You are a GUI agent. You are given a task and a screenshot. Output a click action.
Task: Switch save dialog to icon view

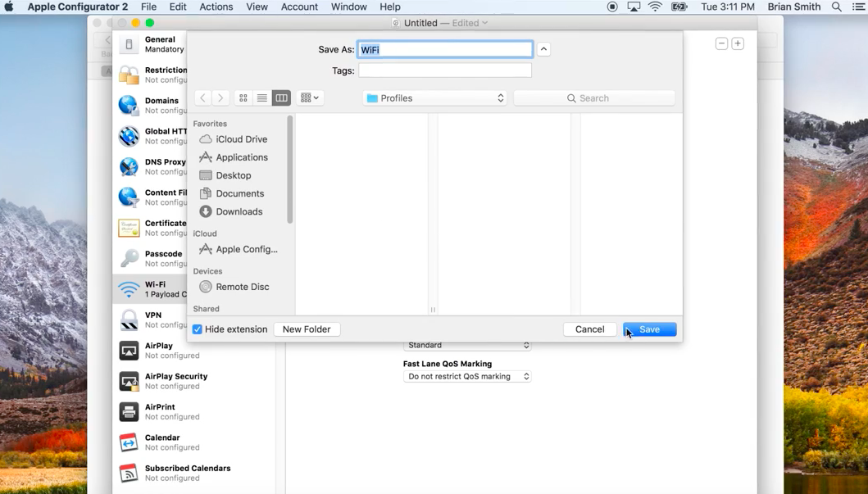click(x=243, y=98)
